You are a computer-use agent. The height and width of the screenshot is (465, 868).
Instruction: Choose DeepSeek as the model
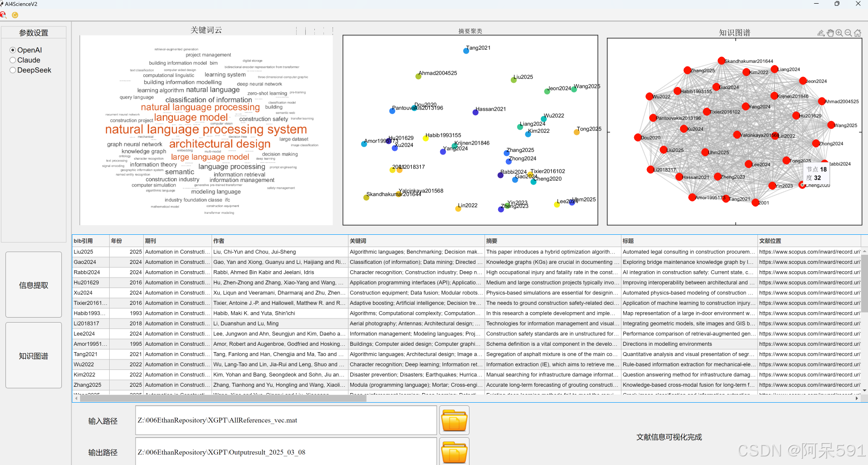pyautogui.click(x=13, y=70)
